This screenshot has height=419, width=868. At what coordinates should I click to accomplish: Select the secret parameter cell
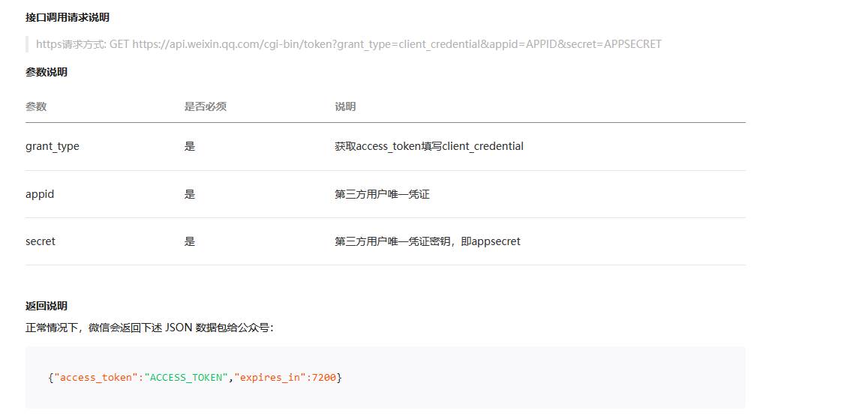point(41,241)
